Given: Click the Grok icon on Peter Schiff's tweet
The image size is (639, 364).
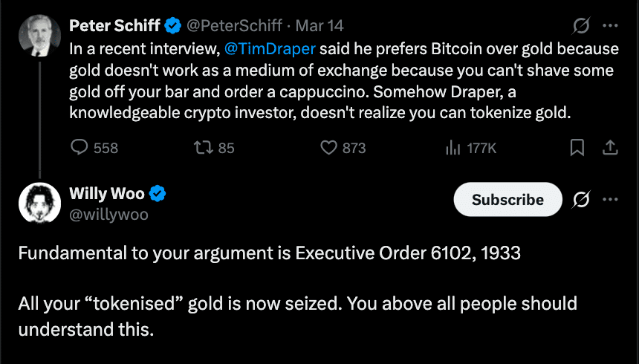Looking at the screenshot, I should coord(582,26).
